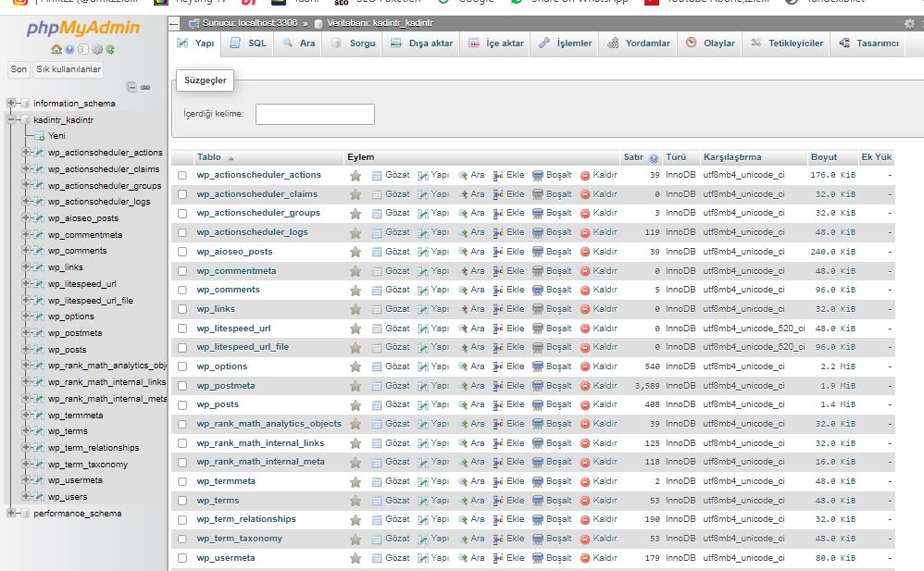
Task: Sort by Tablo column header
Action: [x=209, y=157]
